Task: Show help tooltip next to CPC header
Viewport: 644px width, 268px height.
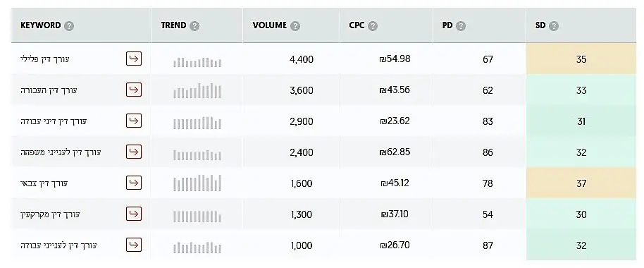Action: click(373, 26)
